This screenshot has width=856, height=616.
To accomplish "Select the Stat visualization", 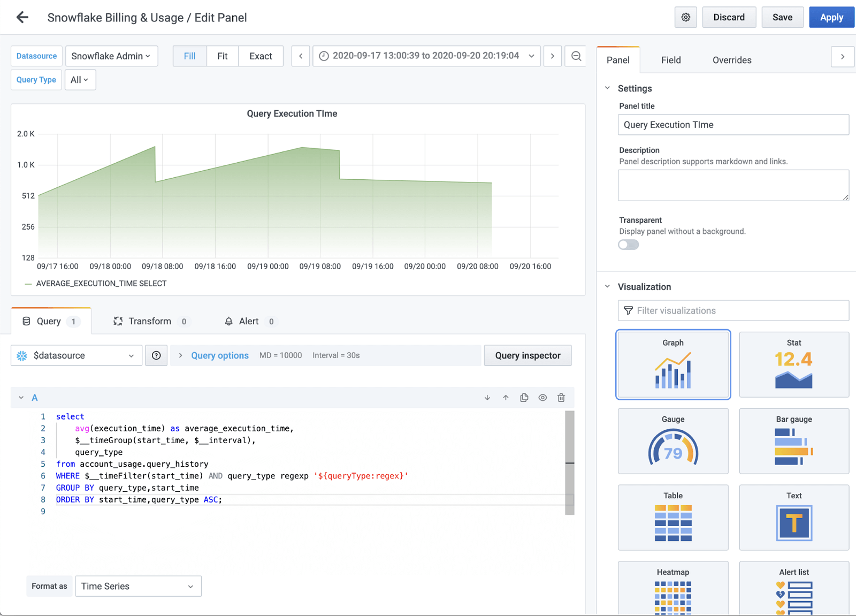I will tap(793, 364).
